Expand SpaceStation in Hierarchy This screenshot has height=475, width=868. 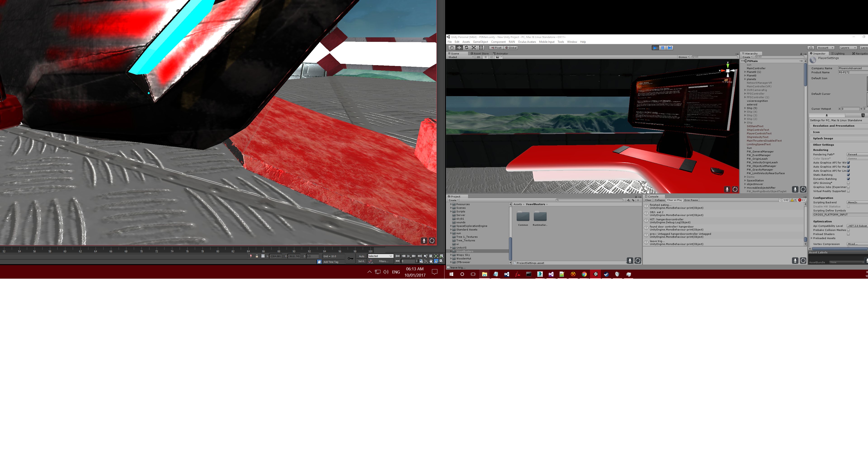745,180
